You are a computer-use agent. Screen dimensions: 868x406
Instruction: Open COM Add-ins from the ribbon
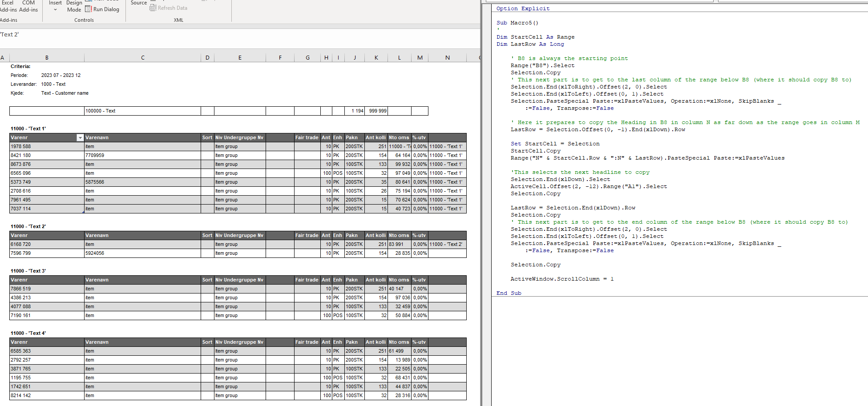[28, 6]
